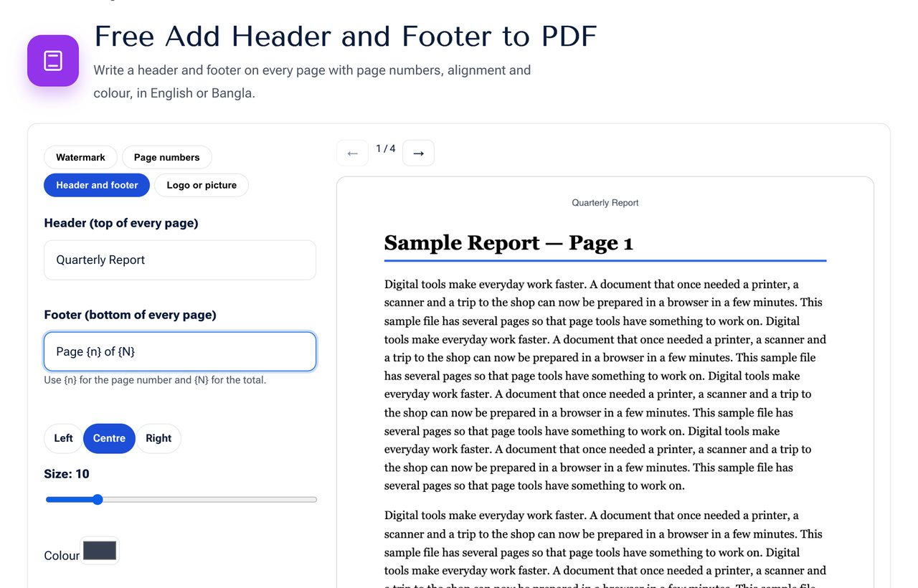Click the Quarterly Report header in preview

coord(605,203)
